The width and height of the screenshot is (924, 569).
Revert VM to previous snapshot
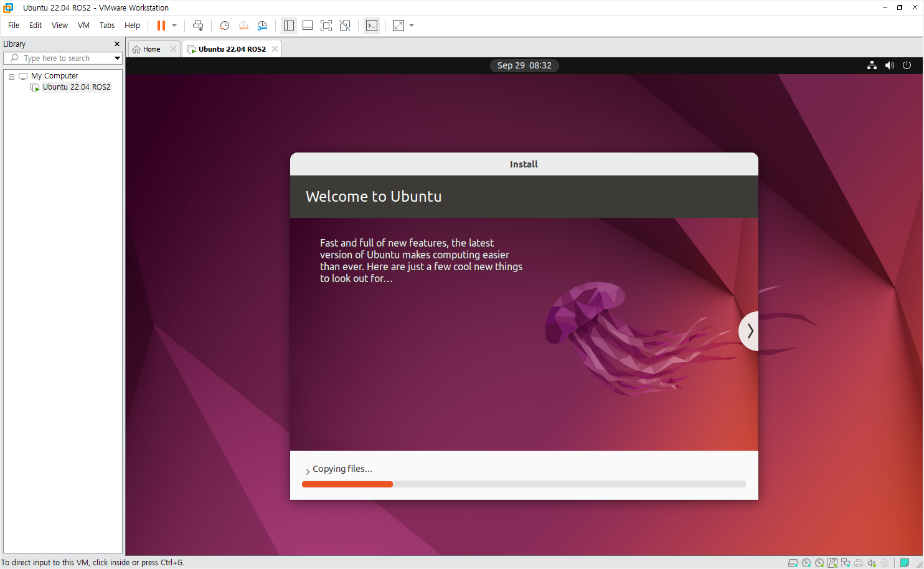tap(243, 26)
